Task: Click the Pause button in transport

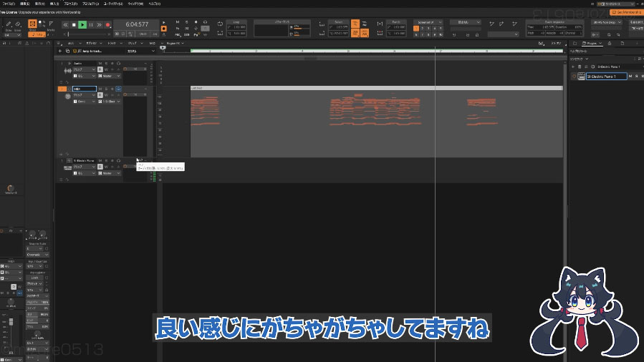Action: pyautogui.click(x=91, y=25)
